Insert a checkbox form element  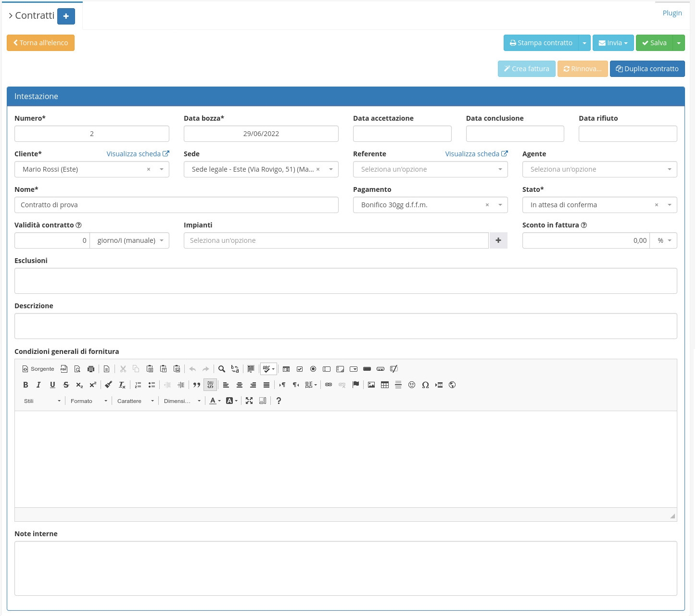coord(300,369)
